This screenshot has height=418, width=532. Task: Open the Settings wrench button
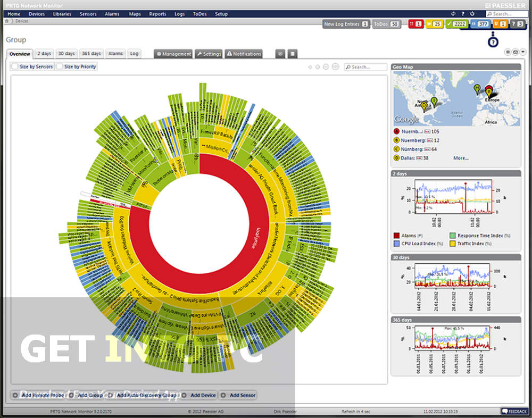point(209,54)
